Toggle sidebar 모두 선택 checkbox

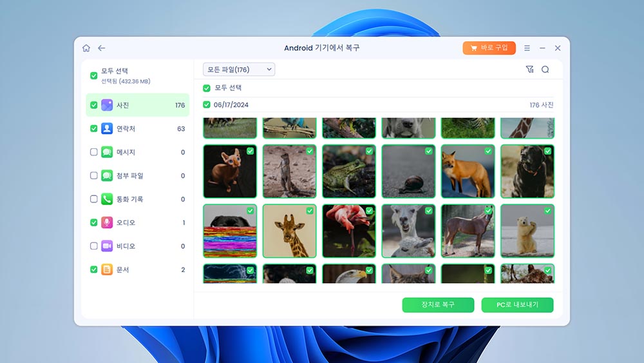click(x=93, y=75)
